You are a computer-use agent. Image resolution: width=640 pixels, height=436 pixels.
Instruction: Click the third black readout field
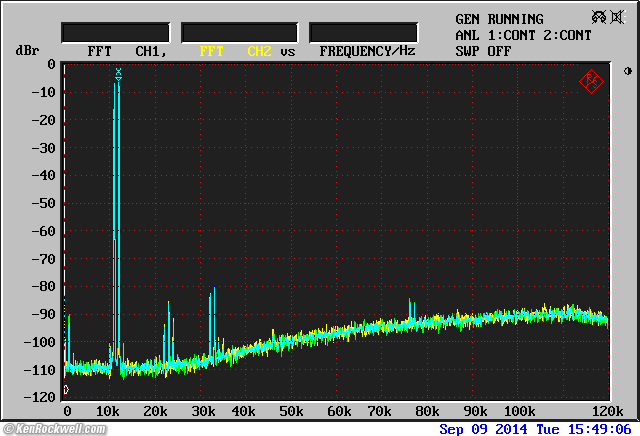pyautogui.click(x=363, y=32)
